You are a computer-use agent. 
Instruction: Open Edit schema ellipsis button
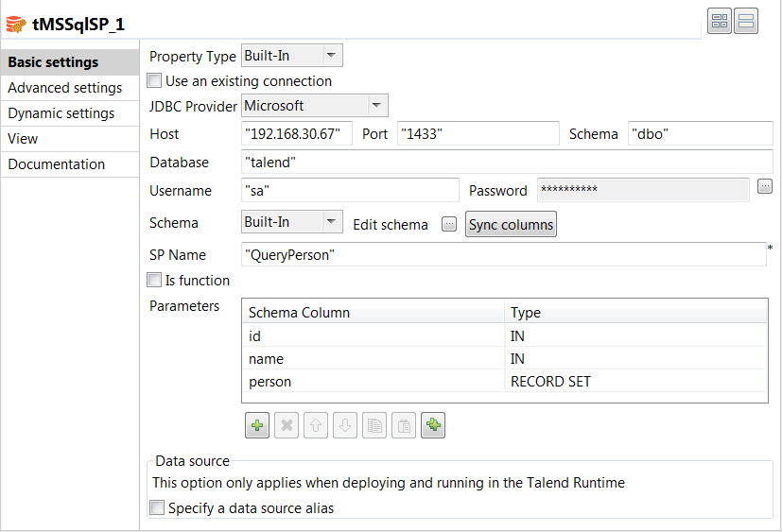(x=449, y=224)
